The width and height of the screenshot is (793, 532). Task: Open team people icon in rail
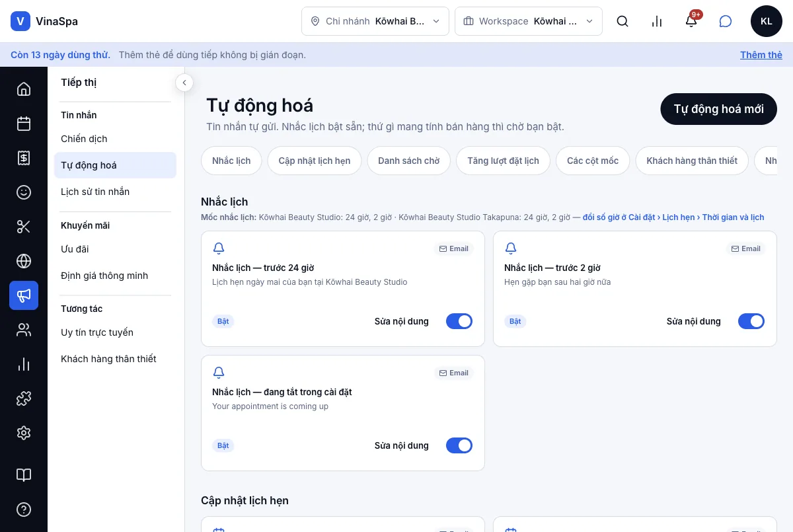[x=24, y=330]
